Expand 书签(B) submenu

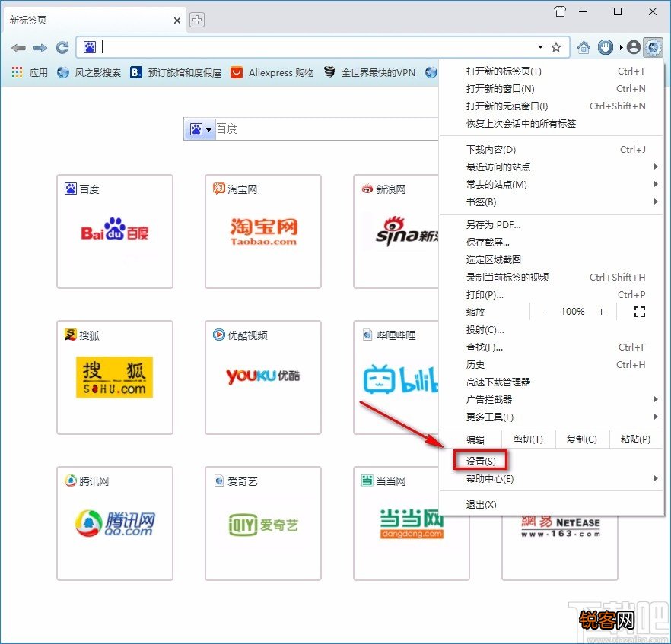click(552, 201)
